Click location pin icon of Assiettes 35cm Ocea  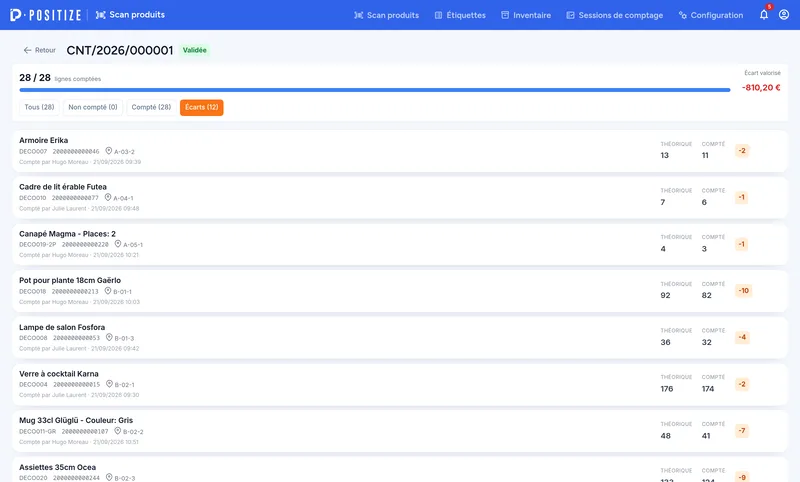click(109, 477)
